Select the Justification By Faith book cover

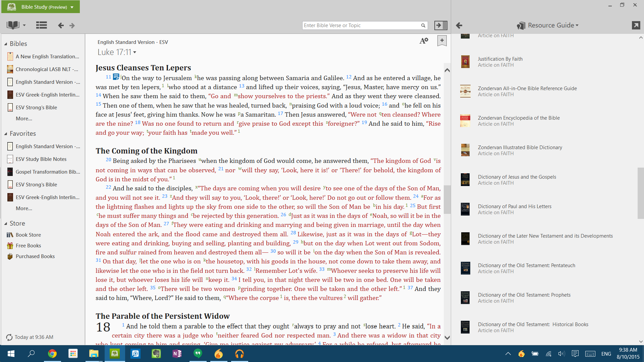(x=465, y=62)
